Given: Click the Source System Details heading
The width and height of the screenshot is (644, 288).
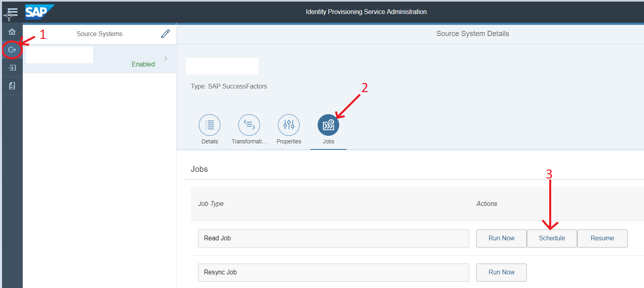Looking at the screenshot, I should pos(473,34).
